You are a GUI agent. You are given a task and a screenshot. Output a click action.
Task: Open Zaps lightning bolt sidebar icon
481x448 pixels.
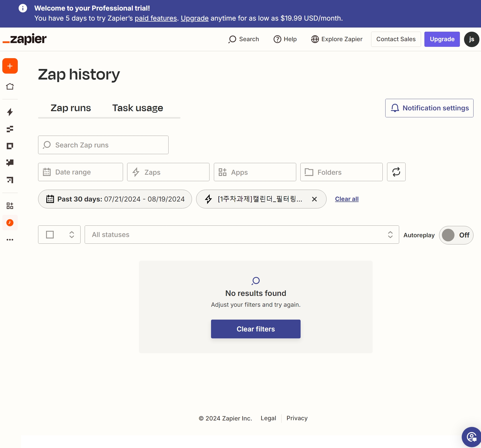(x=10, y=112)
